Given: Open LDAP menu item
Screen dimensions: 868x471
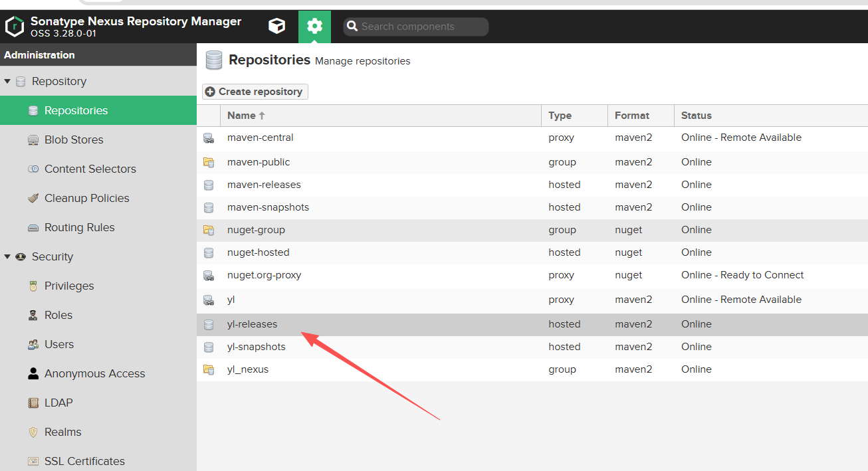Looking at the screenshot, I should 98,403.
